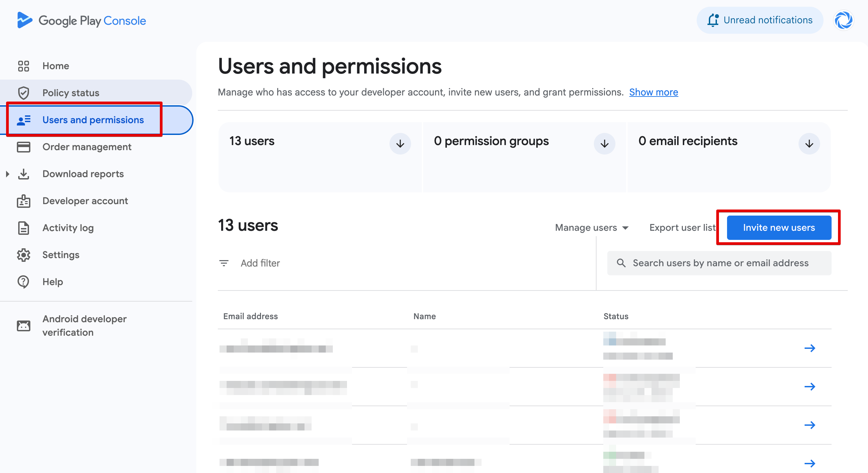Click the notification bell icon
Screen dimensions: 868x473
click(x=713, y=20)
